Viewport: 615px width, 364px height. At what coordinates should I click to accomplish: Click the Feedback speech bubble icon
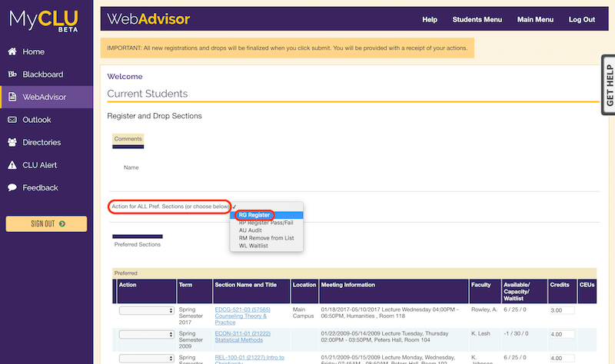click(12, 187)
